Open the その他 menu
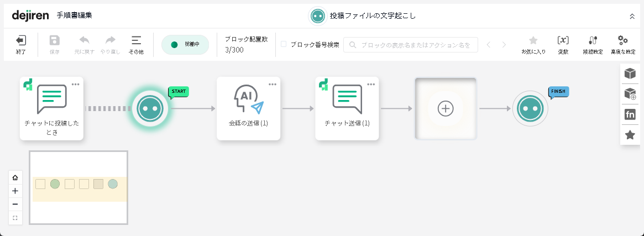This screenshot has width=644, height=236. click(136, 44)
